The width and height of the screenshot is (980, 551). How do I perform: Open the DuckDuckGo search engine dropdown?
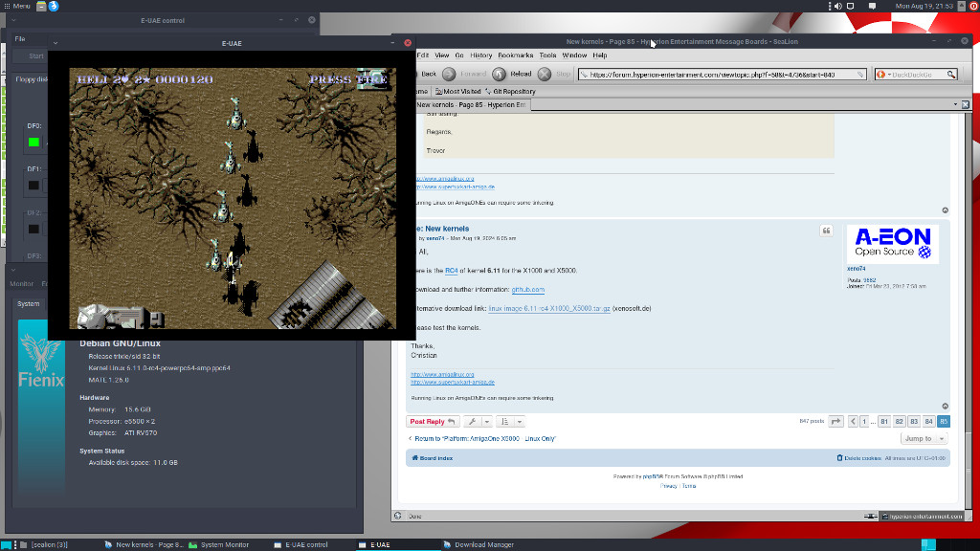(x=883, y=75)
